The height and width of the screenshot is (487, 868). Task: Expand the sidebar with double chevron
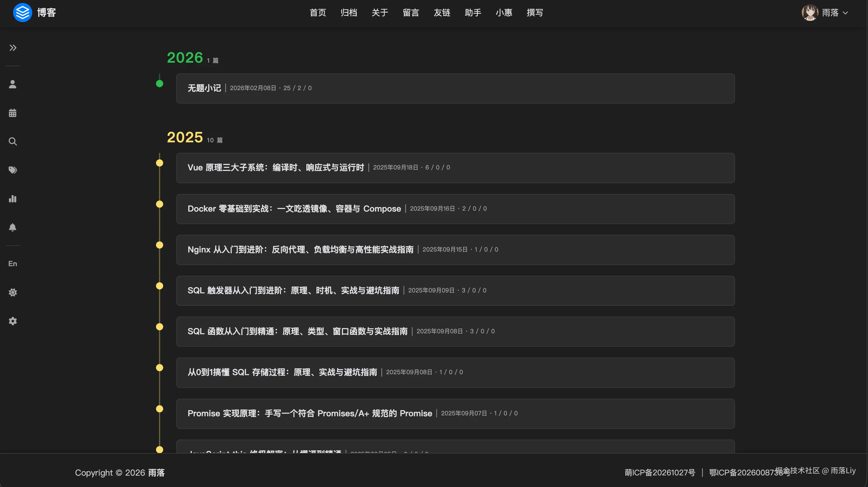click(13, 48)
